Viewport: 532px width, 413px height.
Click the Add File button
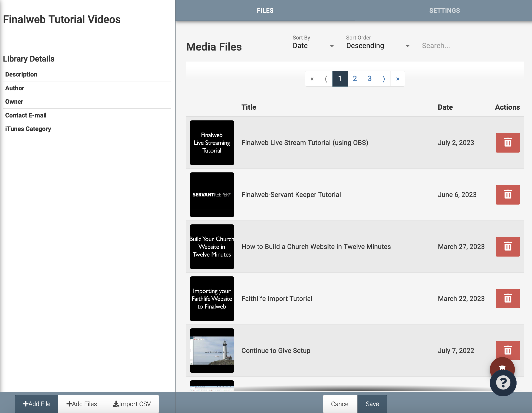[37, 404]
